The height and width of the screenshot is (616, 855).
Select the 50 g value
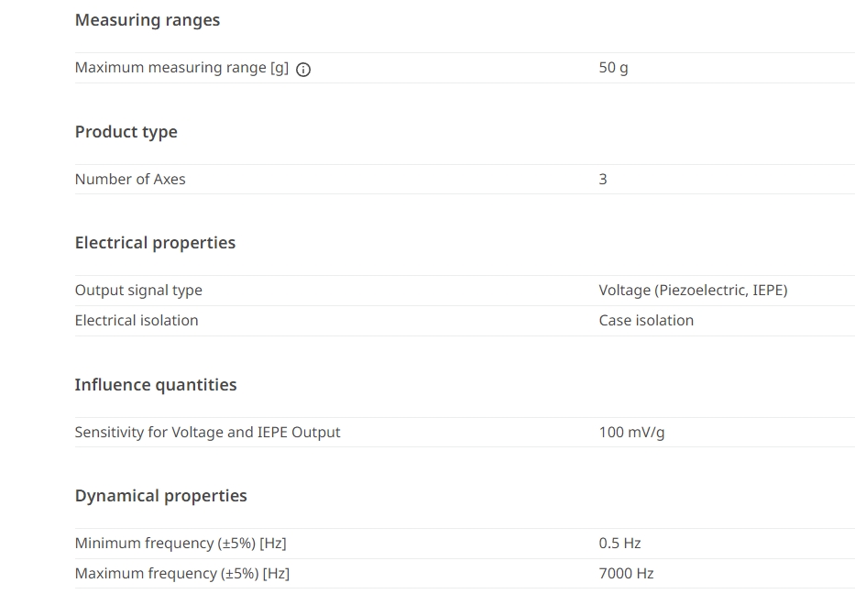613,68
